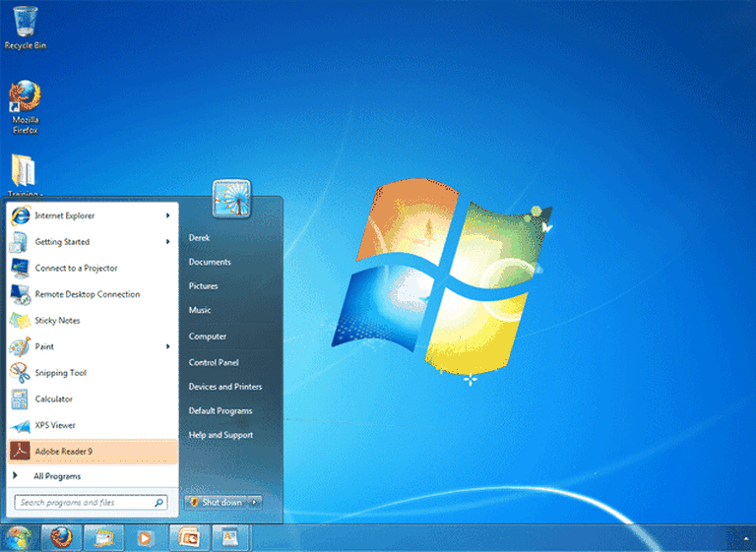Expand Internet Explorer jump list arrow
This screenshot has width=756, height=552.
click(167, 215)
